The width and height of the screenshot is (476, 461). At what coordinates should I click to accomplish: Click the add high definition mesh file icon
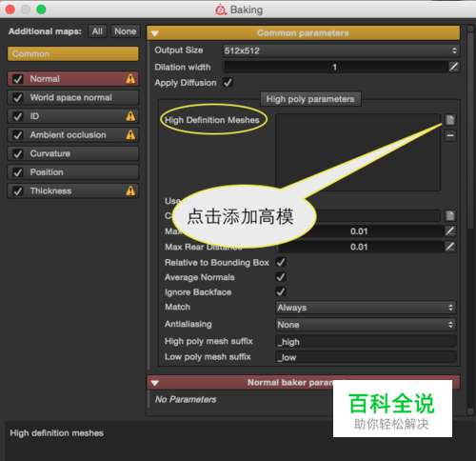point(450,120)
